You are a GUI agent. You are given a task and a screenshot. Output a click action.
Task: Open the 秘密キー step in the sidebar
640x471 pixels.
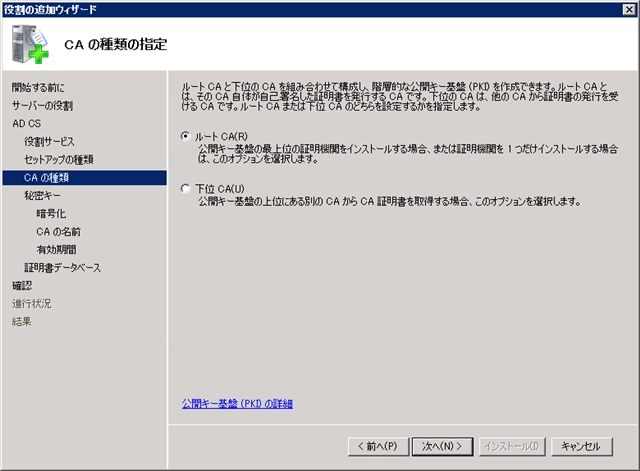point(42,196)
